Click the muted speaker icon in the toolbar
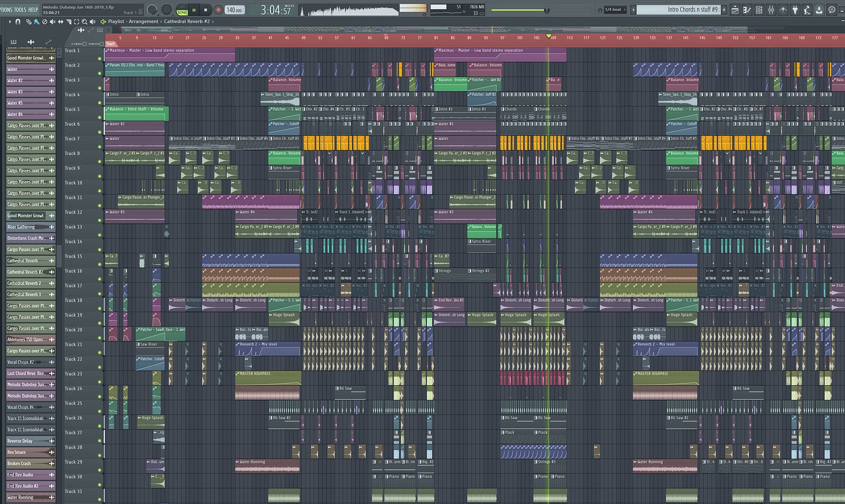This screenshot has width=845, height=504. (53, 22)
